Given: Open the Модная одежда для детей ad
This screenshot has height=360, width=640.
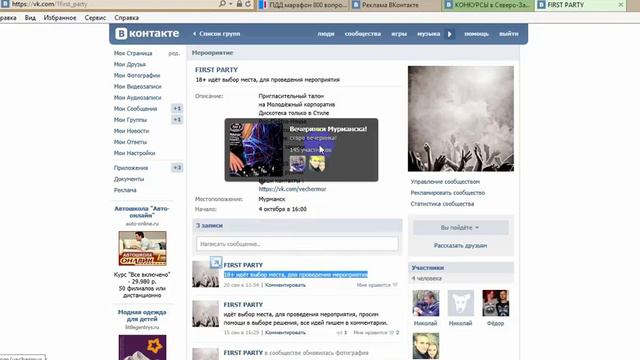Looking at the screenshot, I should [x=142, y=316].
